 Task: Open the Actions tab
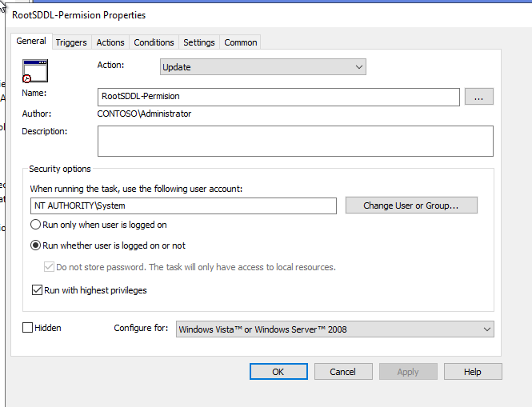coord(110,42)
